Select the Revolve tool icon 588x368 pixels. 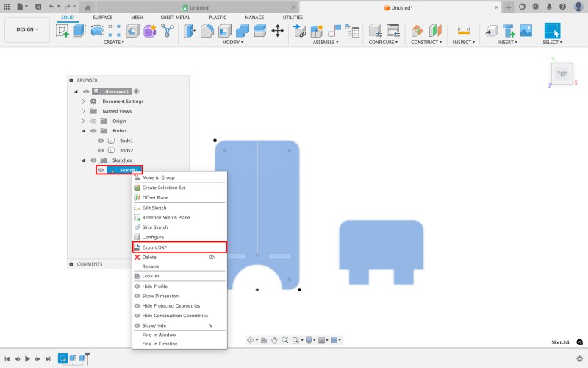pyautogui.click(x=98, y=30)
